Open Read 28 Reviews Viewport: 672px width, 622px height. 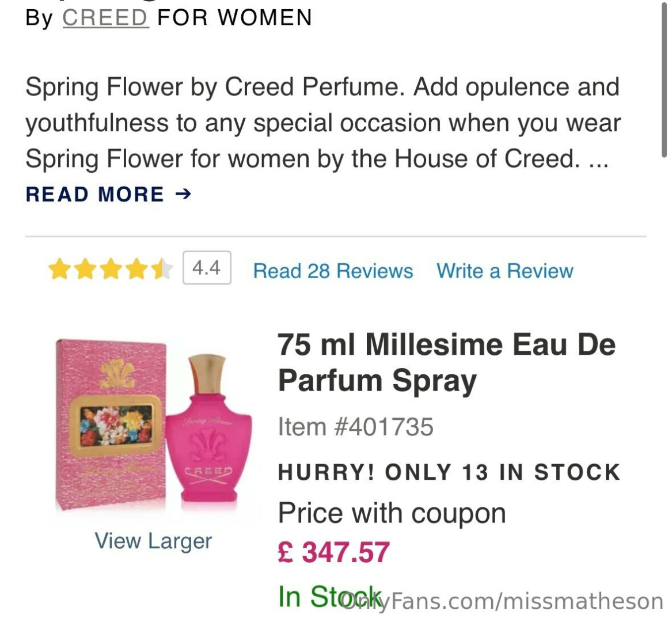[x=333, y=271]
